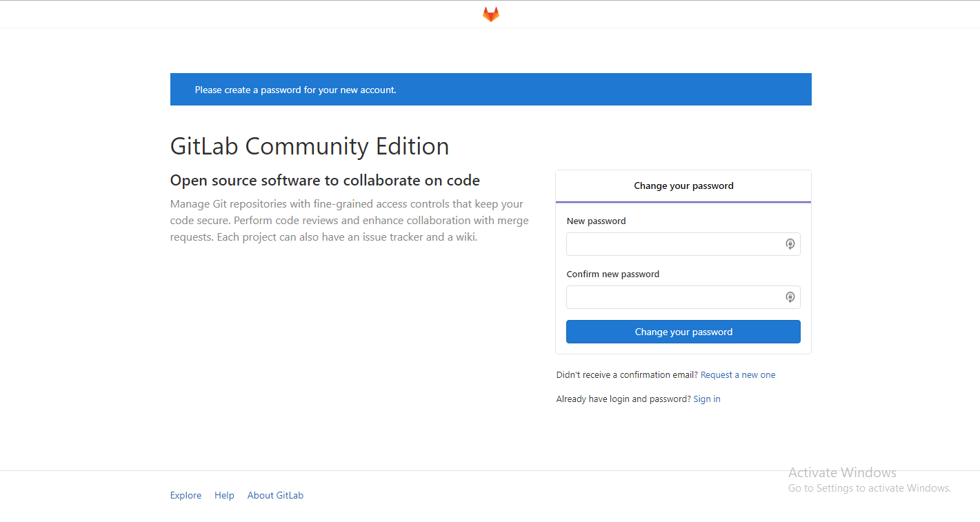
Task: Click the Open source software tagline heading
Action: tap(325, 180)
